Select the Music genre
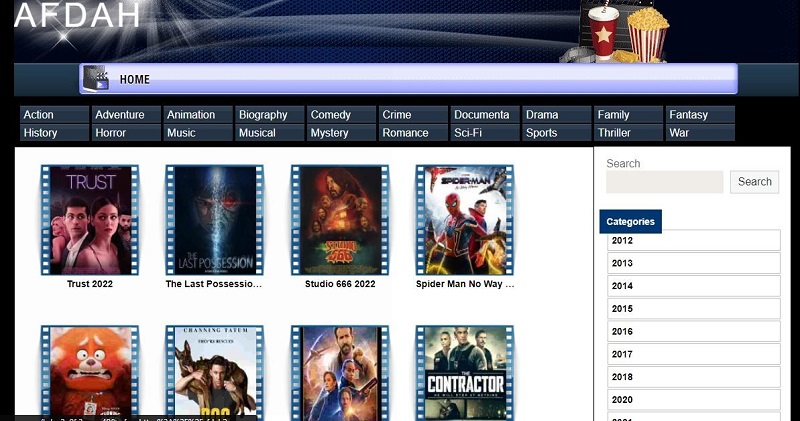Screen dimensions: 800x421 point(198,133)
